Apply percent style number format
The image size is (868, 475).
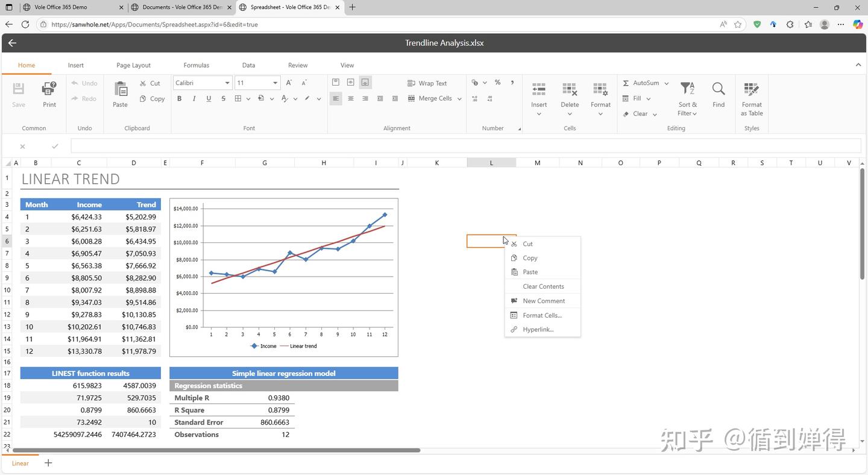(x=498, y=83)
